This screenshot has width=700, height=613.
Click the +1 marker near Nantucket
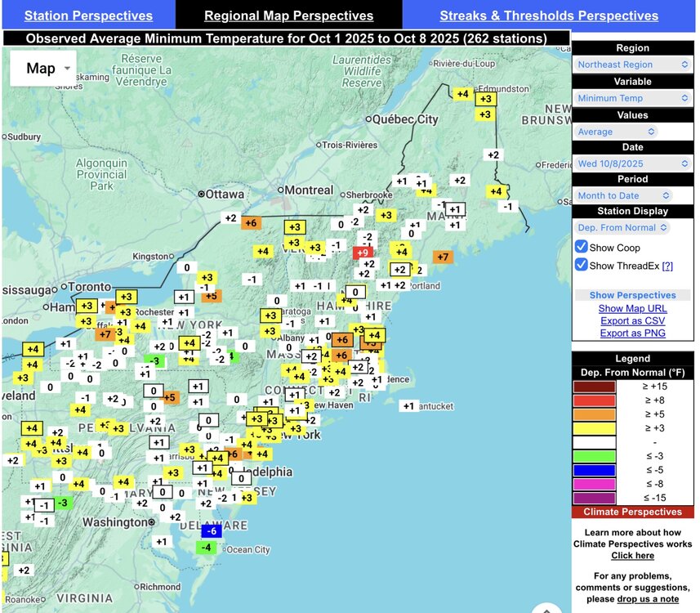click(408, 405)
